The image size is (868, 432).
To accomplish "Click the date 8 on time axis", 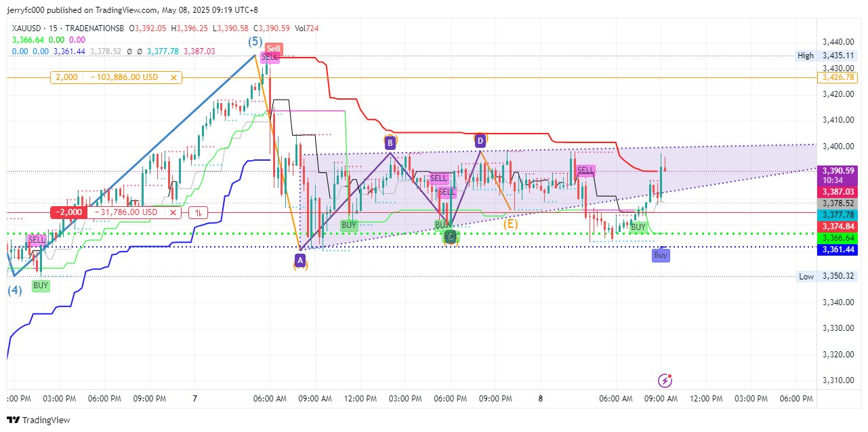I will tap(541, 399).
